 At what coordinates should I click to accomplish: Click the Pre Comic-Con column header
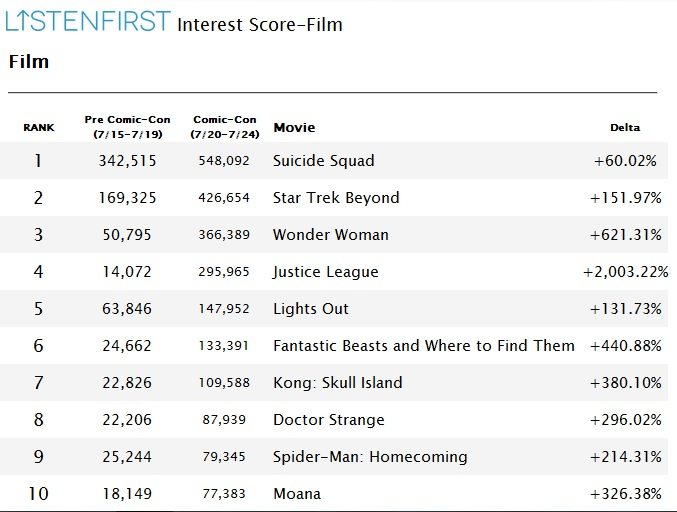pos(127,127)
